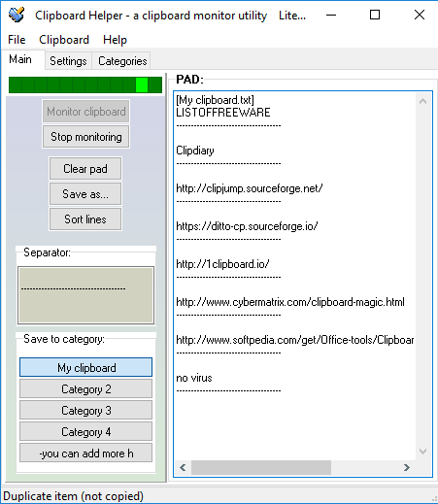Click the Clipboard Helper app icon in title bar
Viewport: 438px width, 504px height.
tap(17, 15)
